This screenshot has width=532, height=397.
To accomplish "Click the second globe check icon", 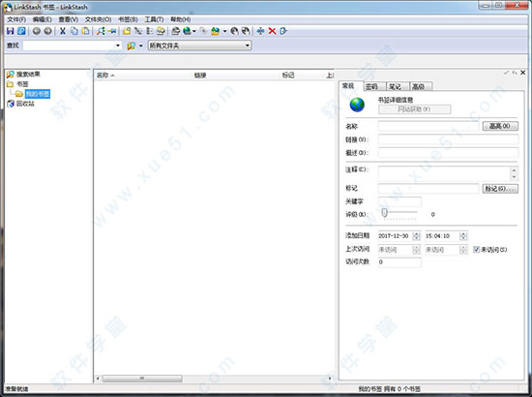I will coord(246,31).
